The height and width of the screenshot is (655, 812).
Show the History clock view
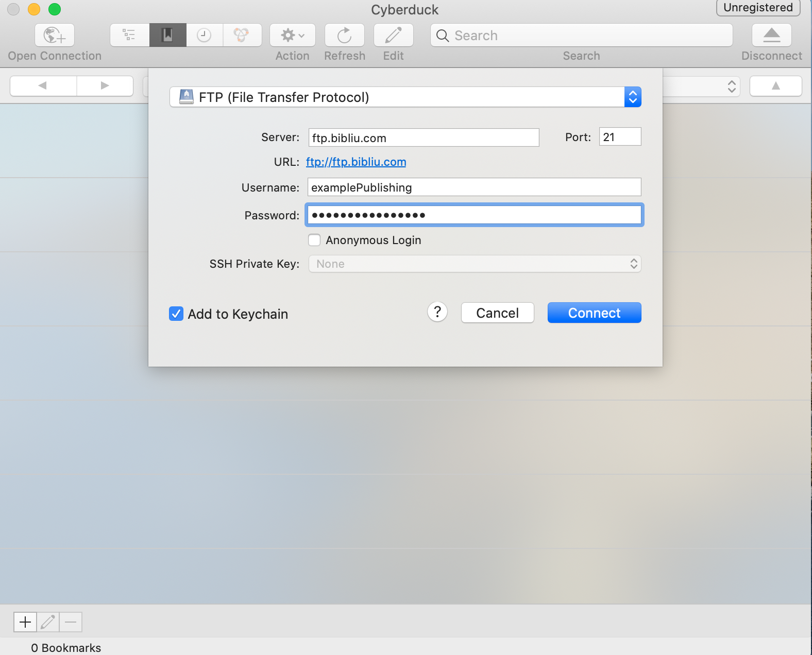point(205,35)
